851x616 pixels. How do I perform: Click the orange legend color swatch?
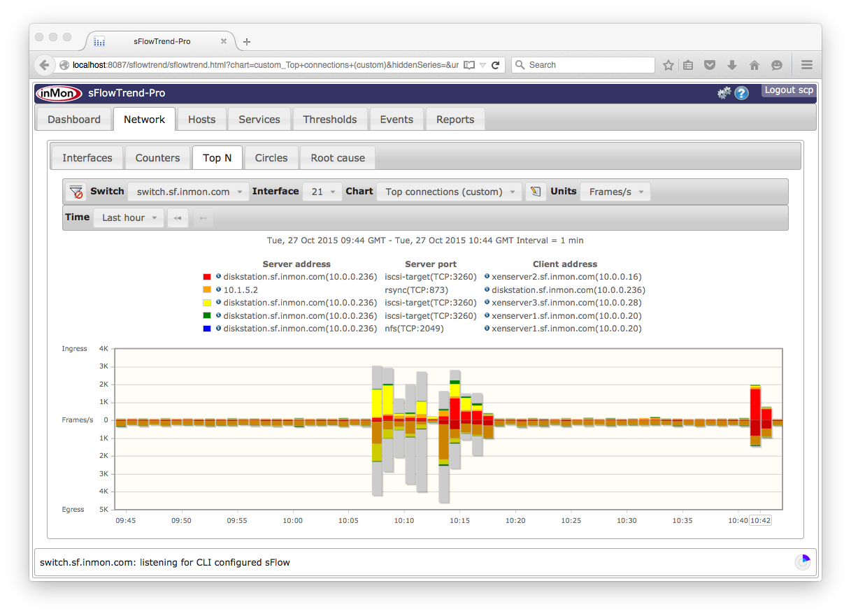coord(207,290)
